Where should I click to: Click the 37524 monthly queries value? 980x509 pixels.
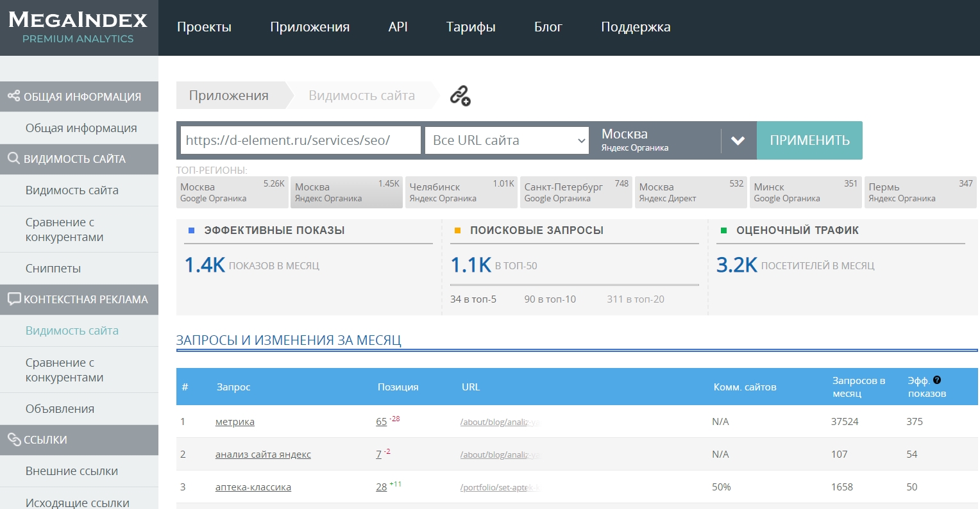pos(845,421)
